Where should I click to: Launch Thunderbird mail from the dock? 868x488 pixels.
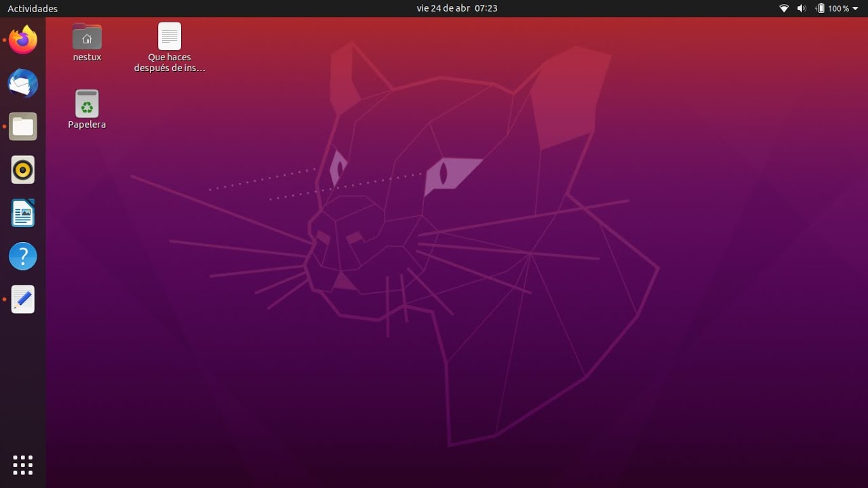point(23,83)
